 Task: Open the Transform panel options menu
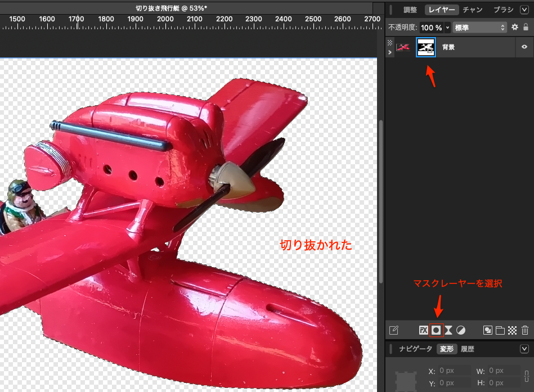point(524,349)
